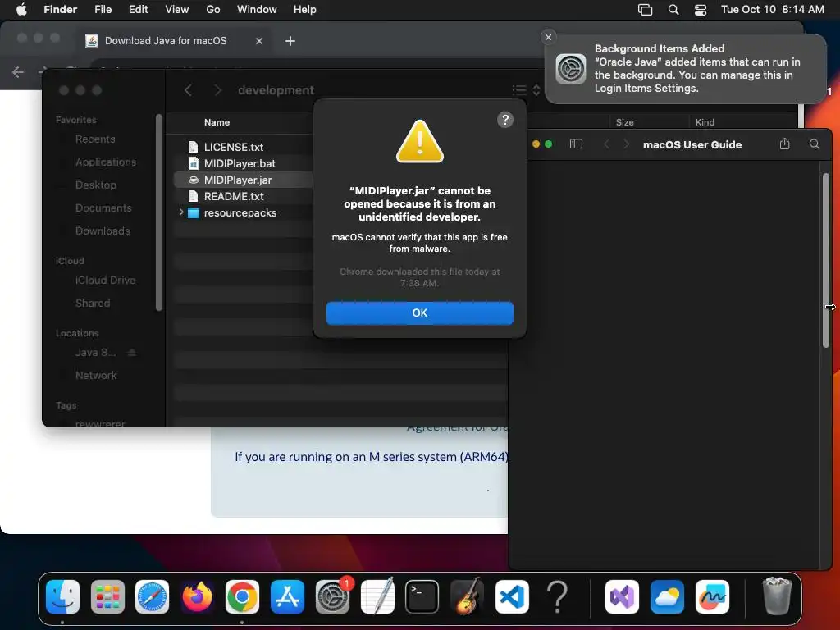Eject the Java 8 volume
The width and height of the screenshot is (840, 630).
pos(132,353)
